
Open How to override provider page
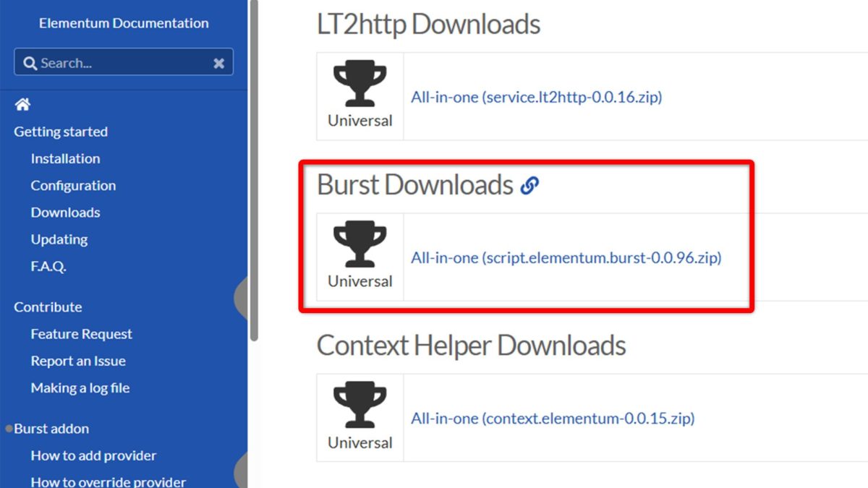click(109, 481)
